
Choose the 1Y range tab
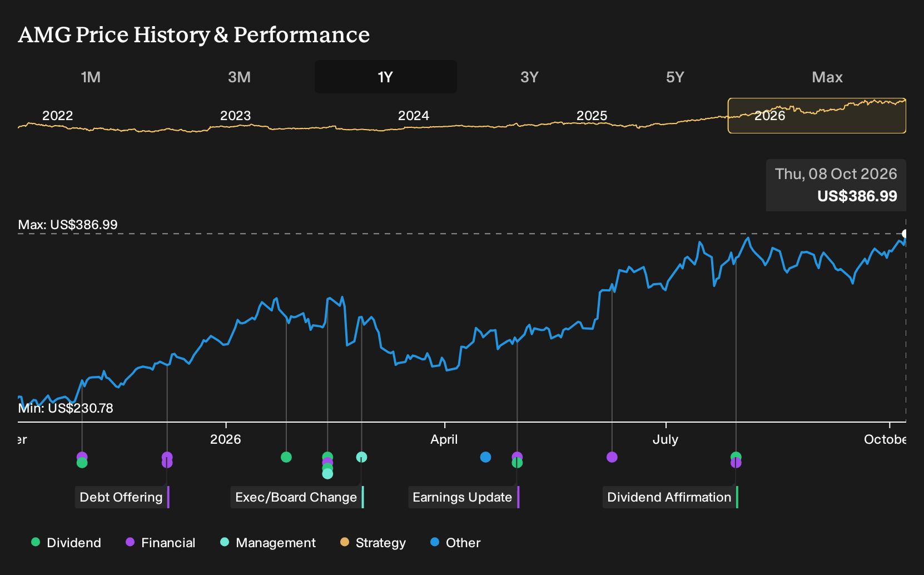click(386, 77)
